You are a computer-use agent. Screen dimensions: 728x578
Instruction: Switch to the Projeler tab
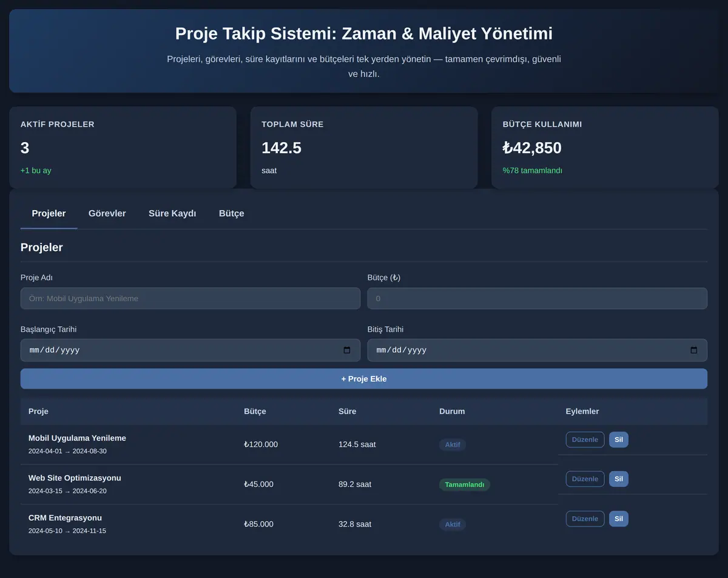pyautogui.click(x=49, y=214)
